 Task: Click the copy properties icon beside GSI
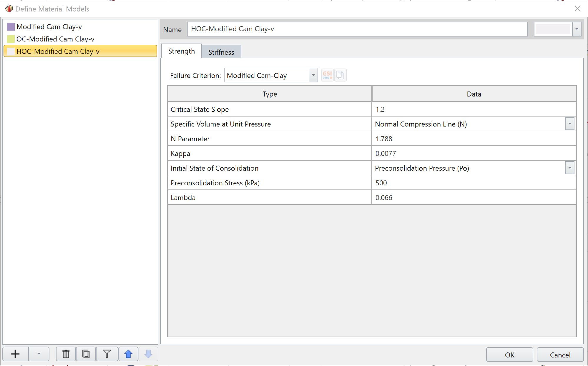tap(340, 75)
